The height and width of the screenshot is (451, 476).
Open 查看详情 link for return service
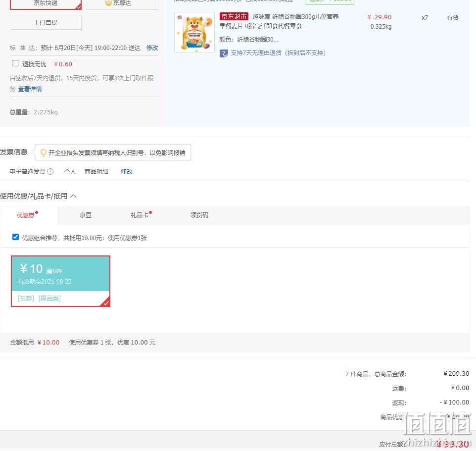tap(30, 89)
